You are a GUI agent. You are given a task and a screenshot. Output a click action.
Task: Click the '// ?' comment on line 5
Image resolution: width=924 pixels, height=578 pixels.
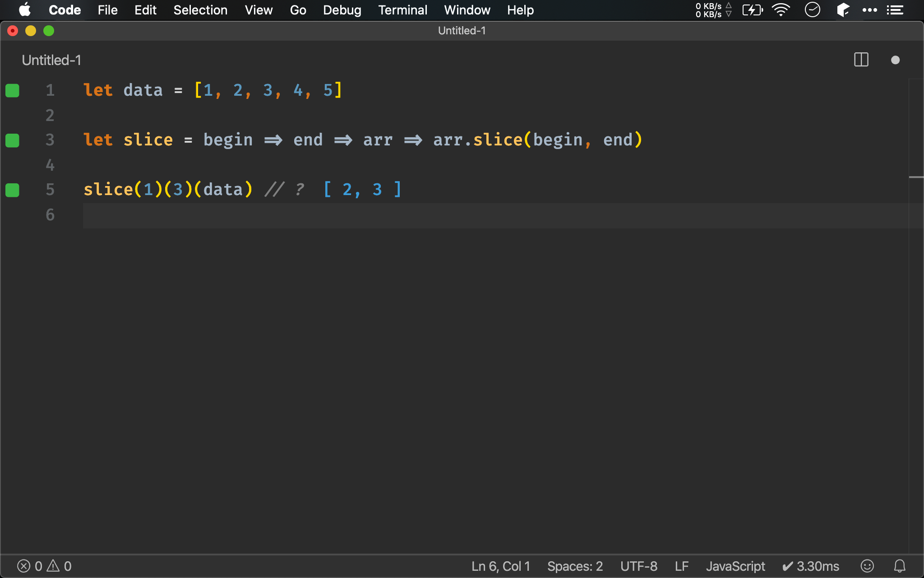point(284,190)
